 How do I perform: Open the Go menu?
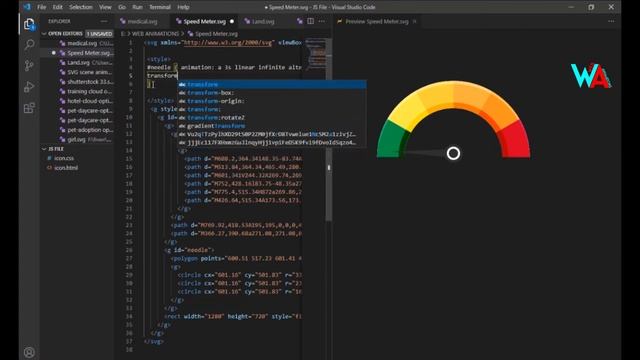click(122, 7)
